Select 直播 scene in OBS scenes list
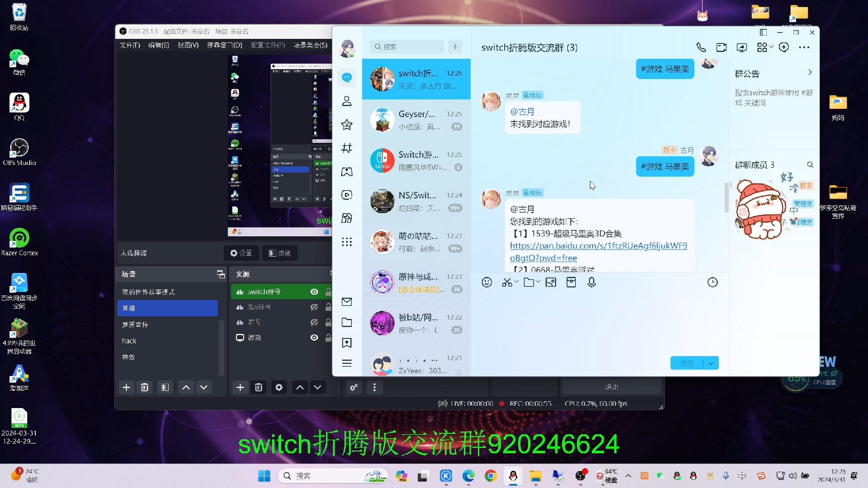The width and height of the screenshot is (868, 488). tap(167, 308)
